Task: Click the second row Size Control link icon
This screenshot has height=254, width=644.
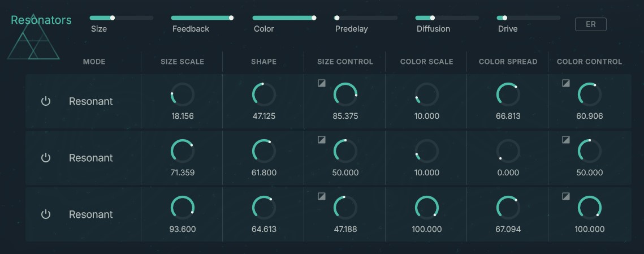Action: 322,140
